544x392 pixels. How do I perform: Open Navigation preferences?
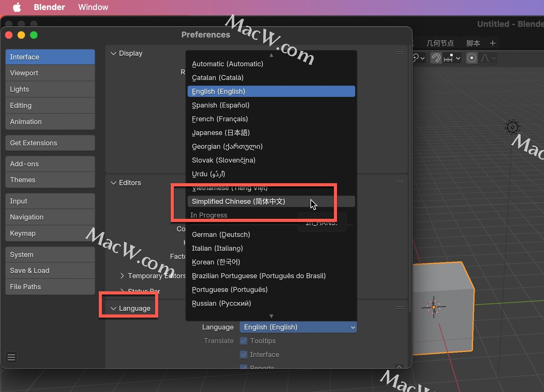[x=50, y=217]
